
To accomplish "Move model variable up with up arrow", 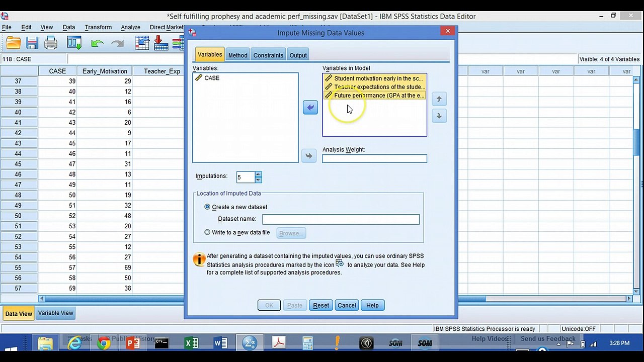I will [x=439, y=99].
